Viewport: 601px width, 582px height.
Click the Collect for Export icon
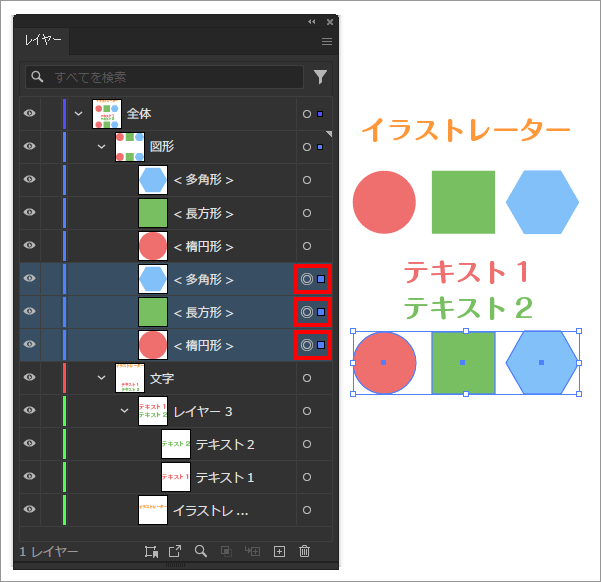pyautogui.click(x=151, y=551)
